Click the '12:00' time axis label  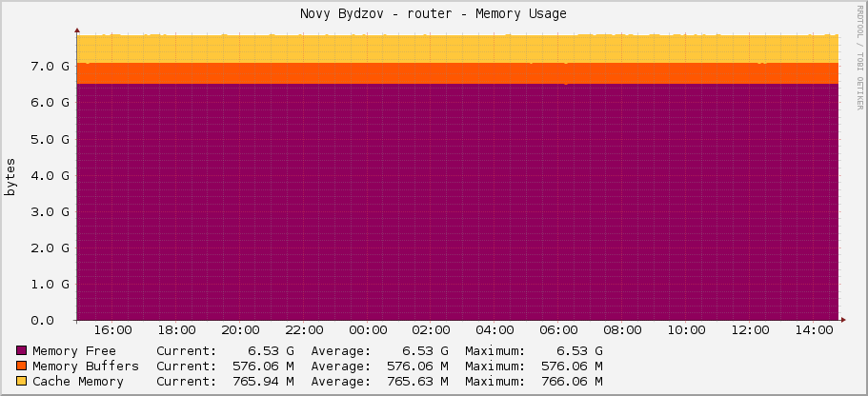[750, 330]
